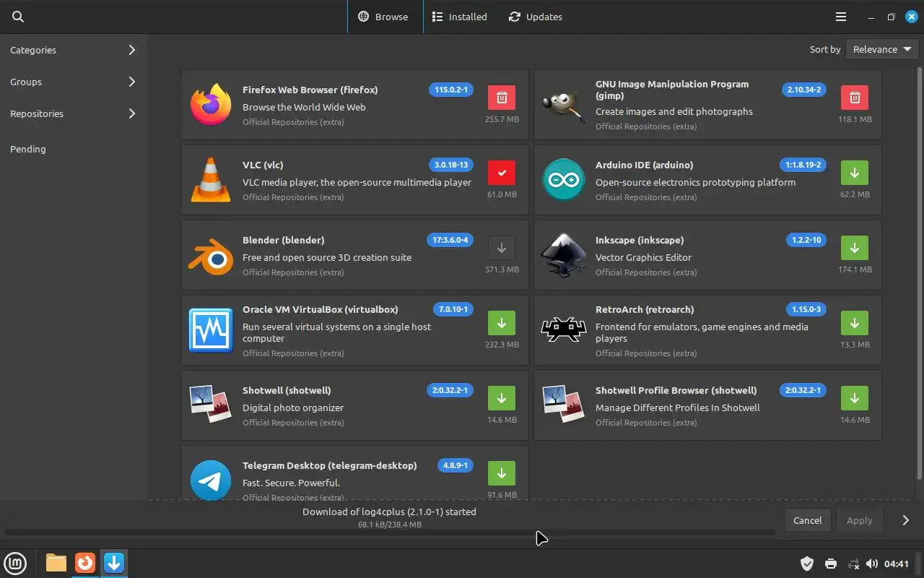Click RetroArch version badge 1.15.0-3
924x578 pixels.
806,309
